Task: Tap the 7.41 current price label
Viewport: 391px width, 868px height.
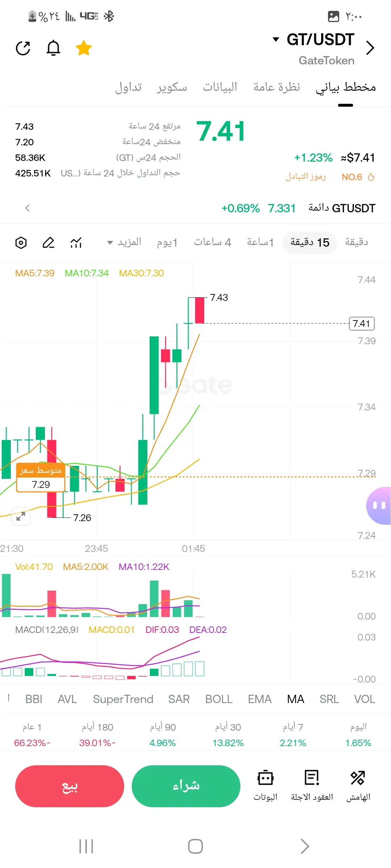Action: coord(361,323)
